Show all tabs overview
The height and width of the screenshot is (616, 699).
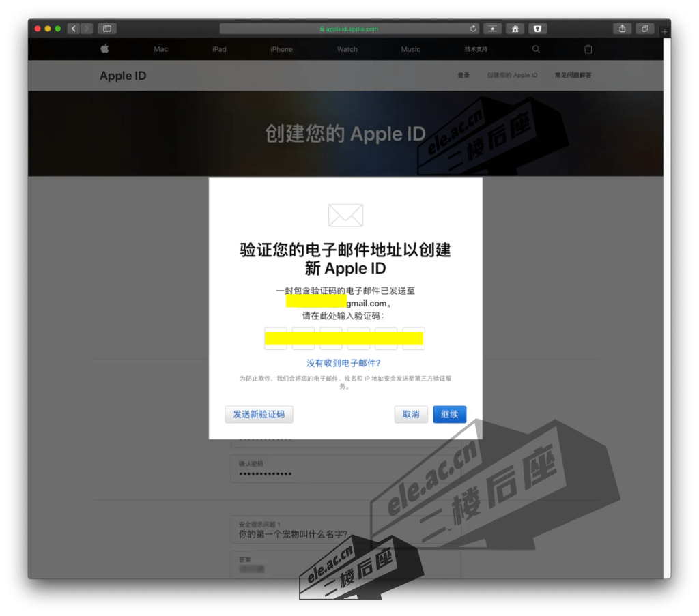(644, 29)
